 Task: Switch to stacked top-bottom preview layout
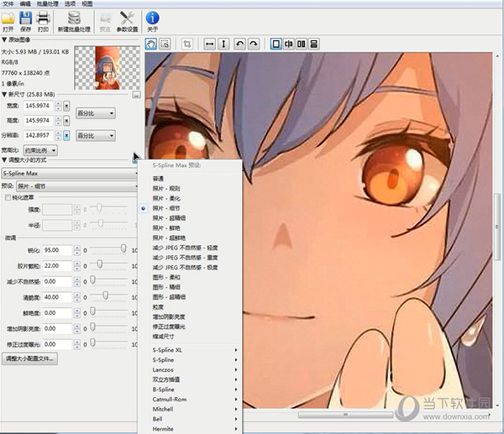pyautogui.click(x=313, y=44)
